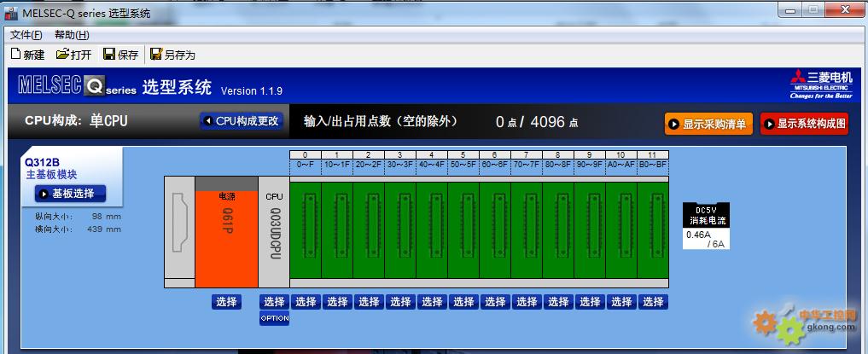Viewport: 868px width, 354px height.
Task: Click the OPTION button below CPU
Action: click(274, 318)
